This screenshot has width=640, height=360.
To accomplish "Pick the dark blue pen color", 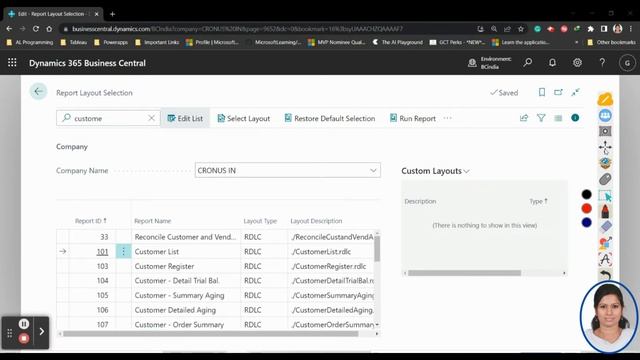I will [x=587, y=222].
